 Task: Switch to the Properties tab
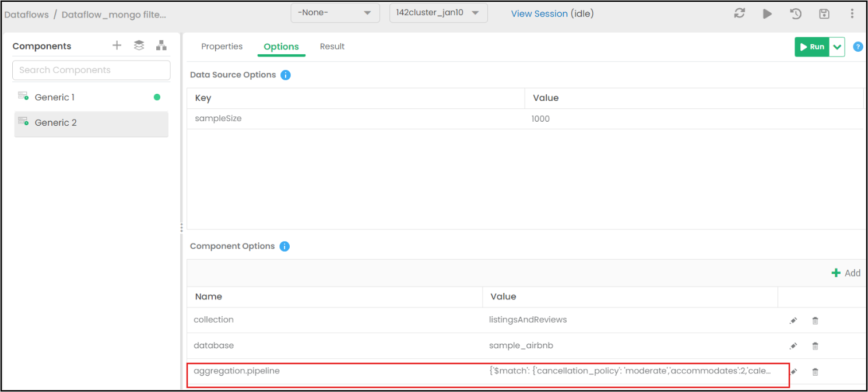point(222,47)
